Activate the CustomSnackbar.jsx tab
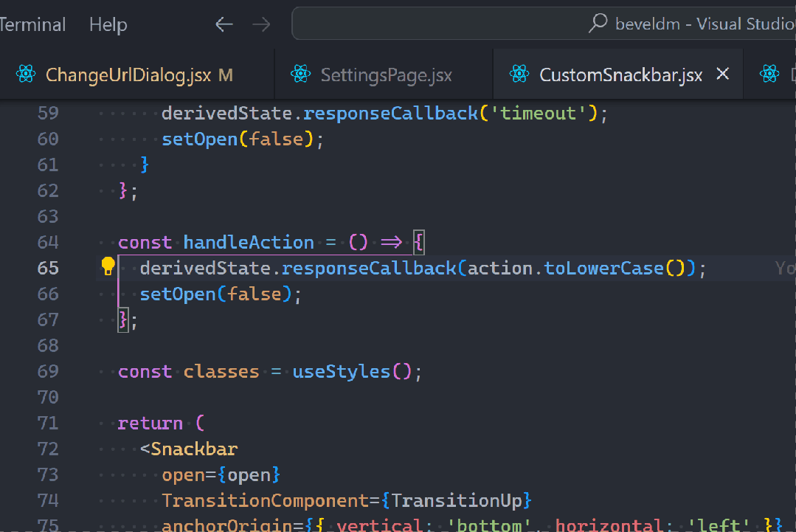The height and width of the screenshot is (532, 796). coord(620,75)
